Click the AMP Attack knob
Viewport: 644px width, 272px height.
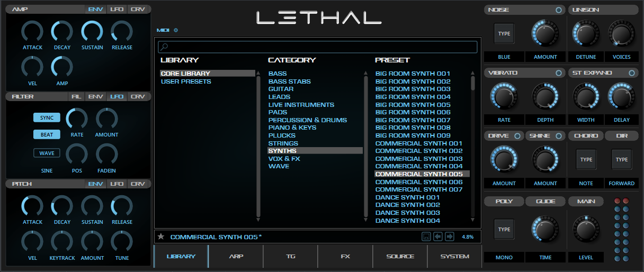(32, 32)
